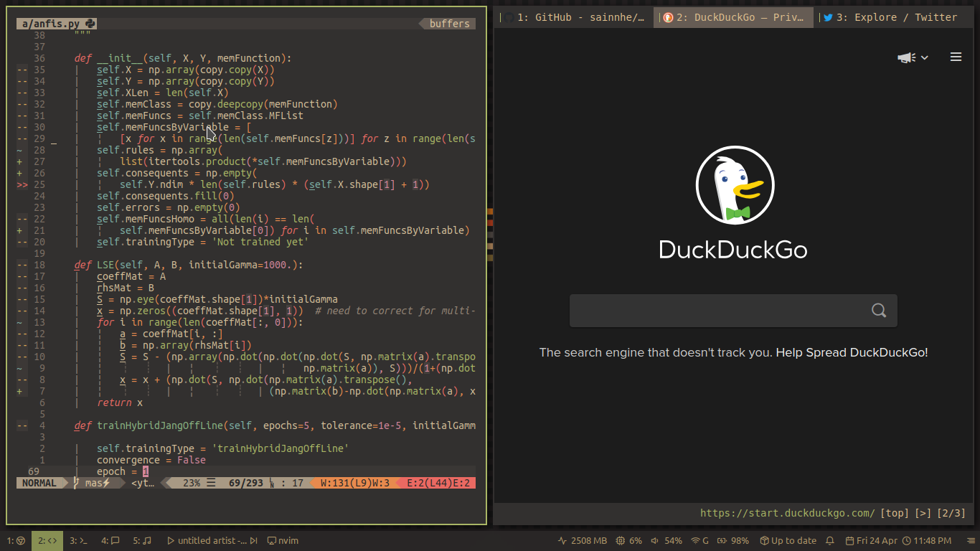Screen dimensions: 980x551
Task: Click the buffers label in tabline
Action: tap(449, 24)
